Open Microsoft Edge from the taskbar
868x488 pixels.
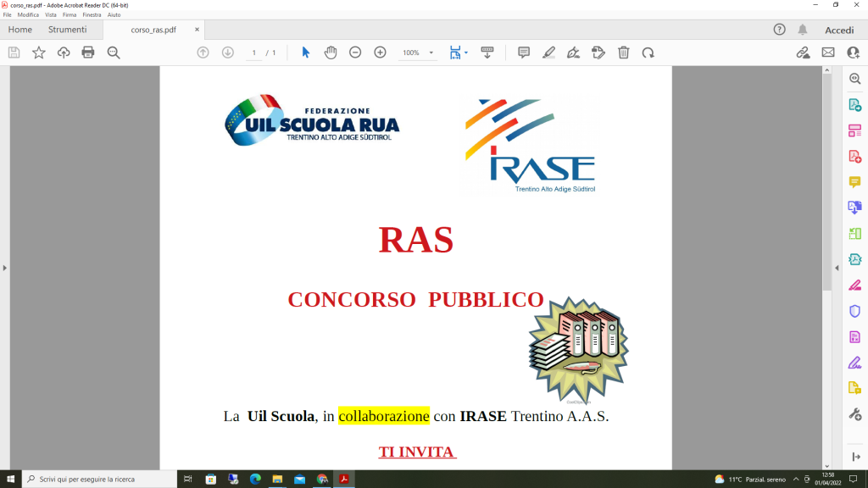click(255, 480)
